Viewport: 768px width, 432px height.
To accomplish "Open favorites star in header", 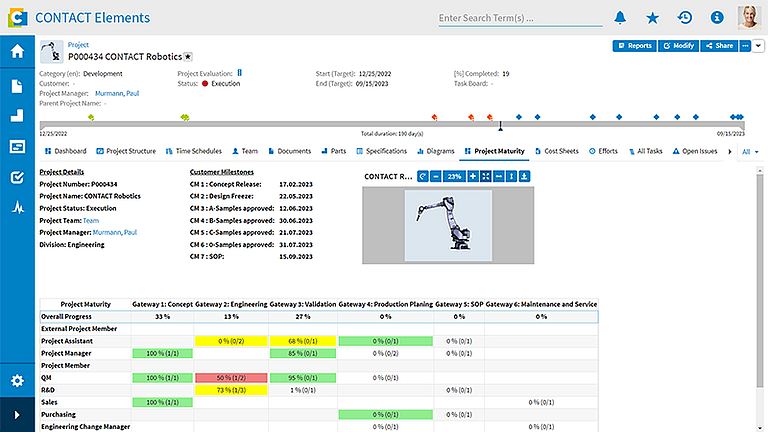I will [652, 18].
